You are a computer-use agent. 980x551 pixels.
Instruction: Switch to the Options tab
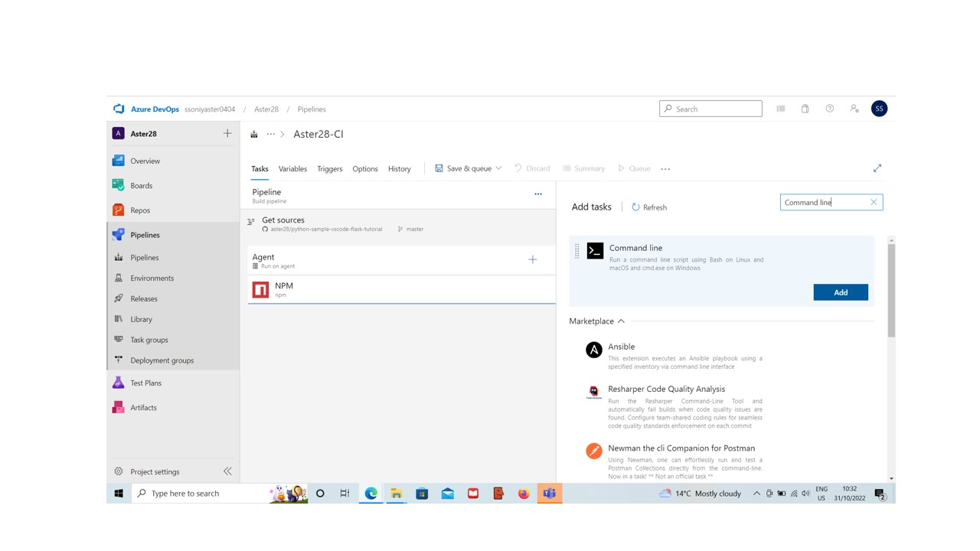pyautogui.click(x=365, y=168)
